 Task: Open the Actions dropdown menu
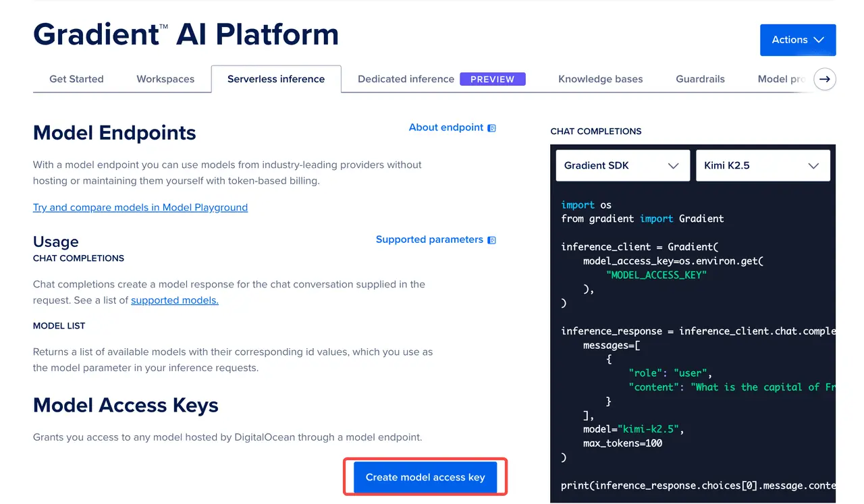click(797, 40)
